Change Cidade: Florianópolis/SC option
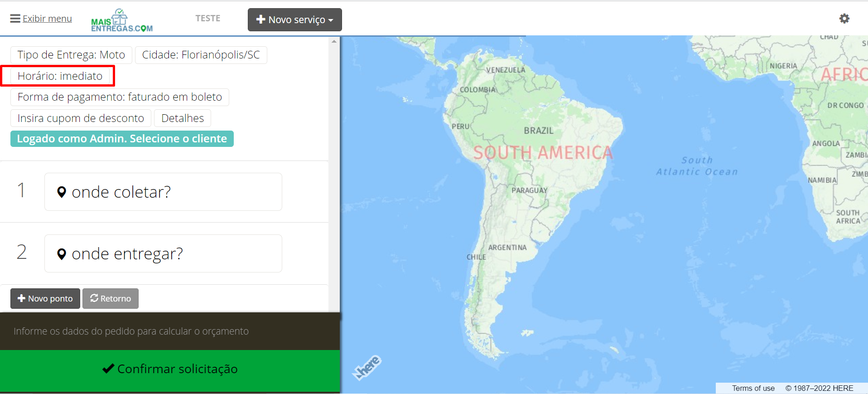868x394 pixels. [201, 55]
